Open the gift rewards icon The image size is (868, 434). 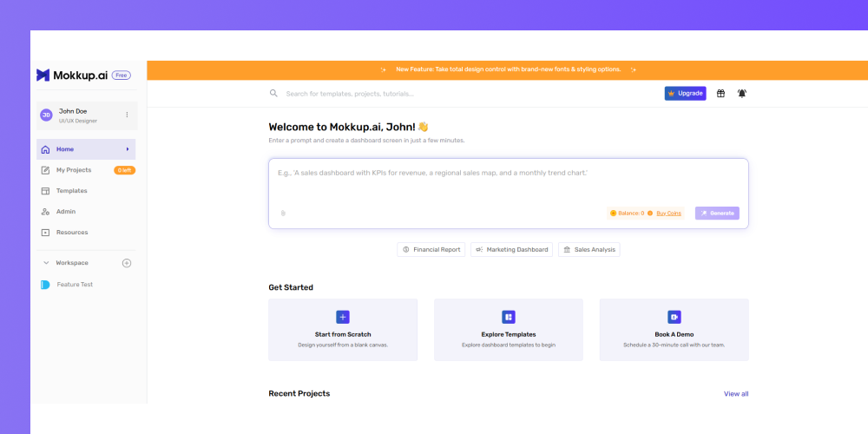(x=720, y=94)
